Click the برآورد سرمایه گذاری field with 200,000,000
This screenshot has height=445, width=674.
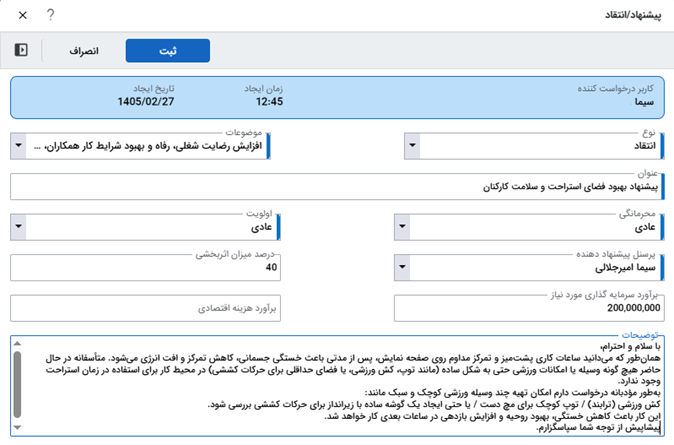pyautogui.click(x=529, y=308)
